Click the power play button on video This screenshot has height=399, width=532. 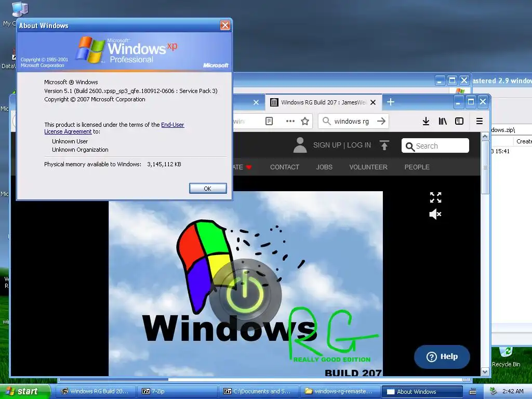click(x=245, y=295)
